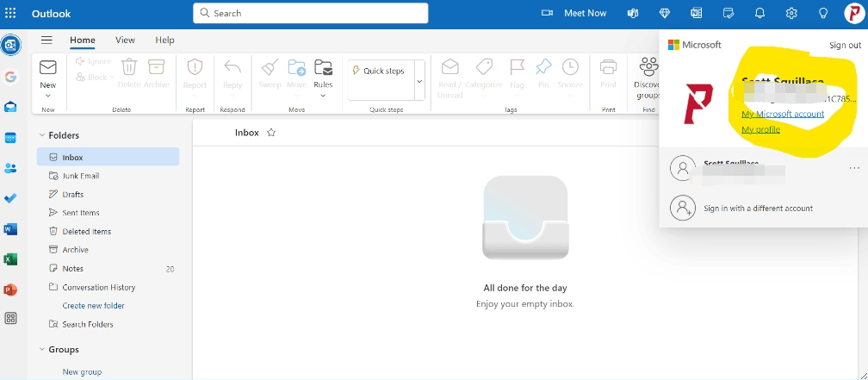Expand the Quick steps dropdown arrow
This screenshot has height=380, width=868.
419,81
